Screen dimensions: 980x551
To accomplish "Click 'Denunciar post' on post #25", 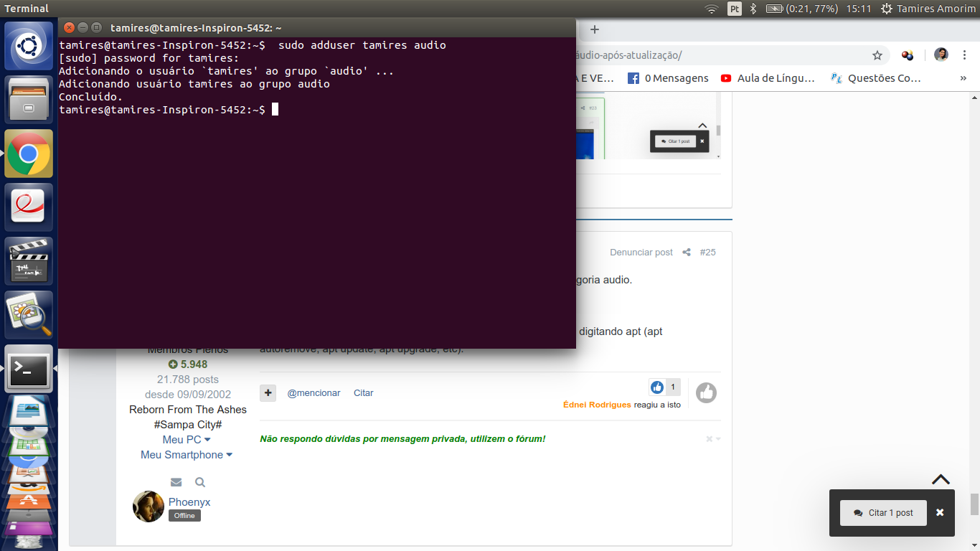I will pyautogui.click(x=641, y=253).
